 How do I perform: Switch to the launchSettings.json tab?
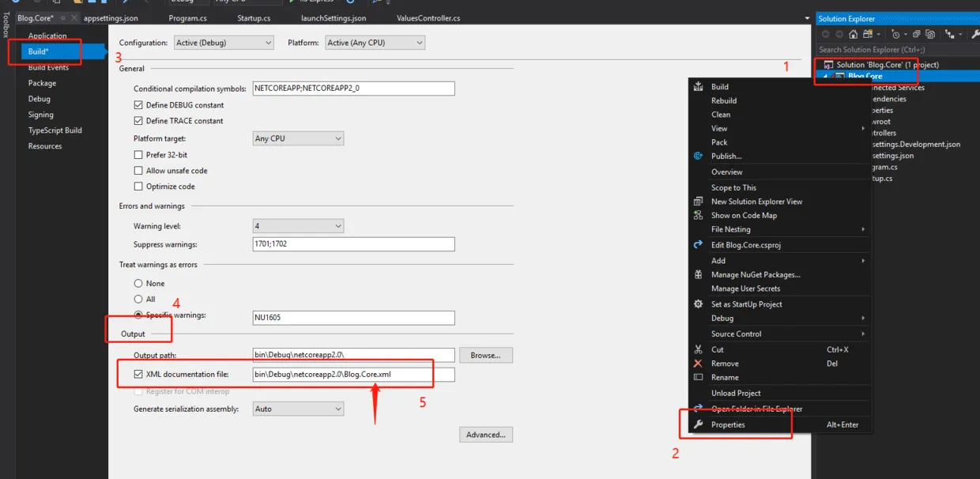pyautogui.click(x=334, y=18)
